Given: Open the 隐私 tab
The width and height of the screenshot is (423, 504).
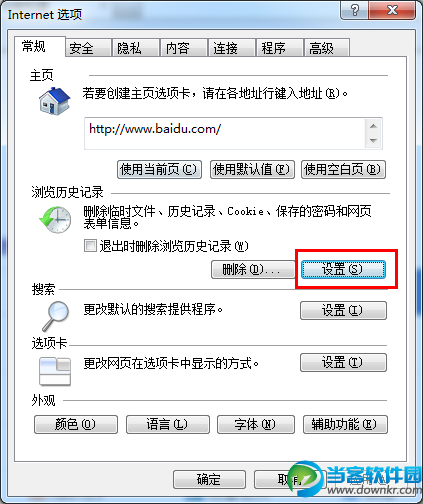Looking at the screenshot, I should (x=135, y=48).
